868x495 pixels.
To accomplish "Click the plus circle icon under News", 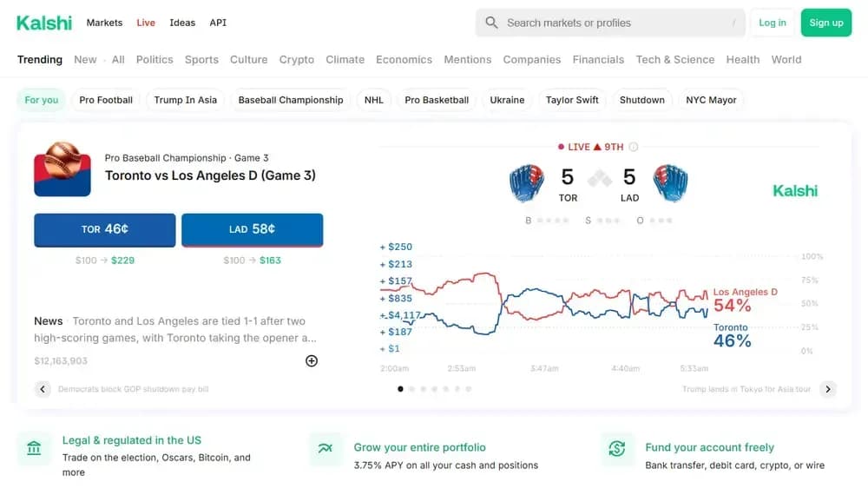I will click(x=312, y=360).
